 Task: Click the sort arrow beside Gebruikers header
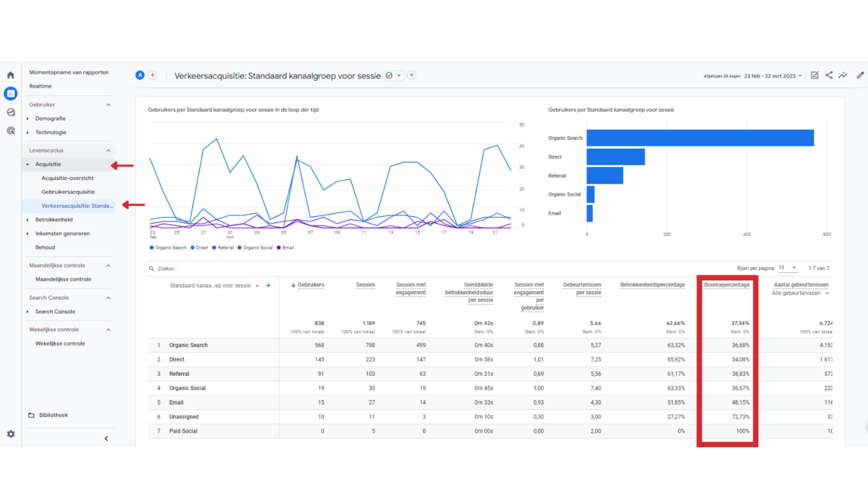(x=293, y=285)
